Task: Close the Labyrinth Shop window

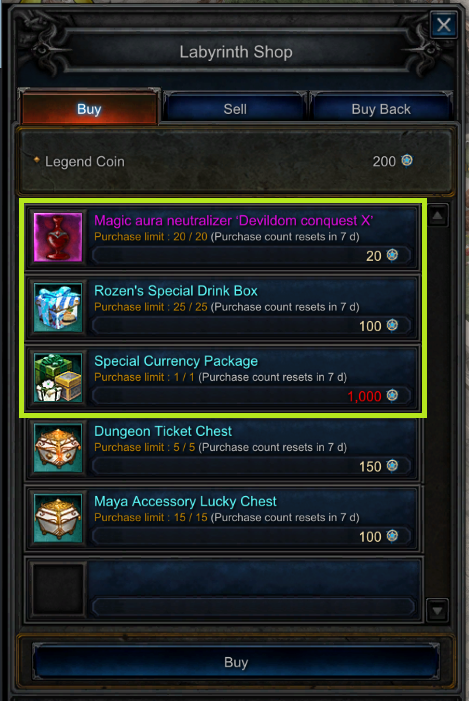Action: [444, 25]
